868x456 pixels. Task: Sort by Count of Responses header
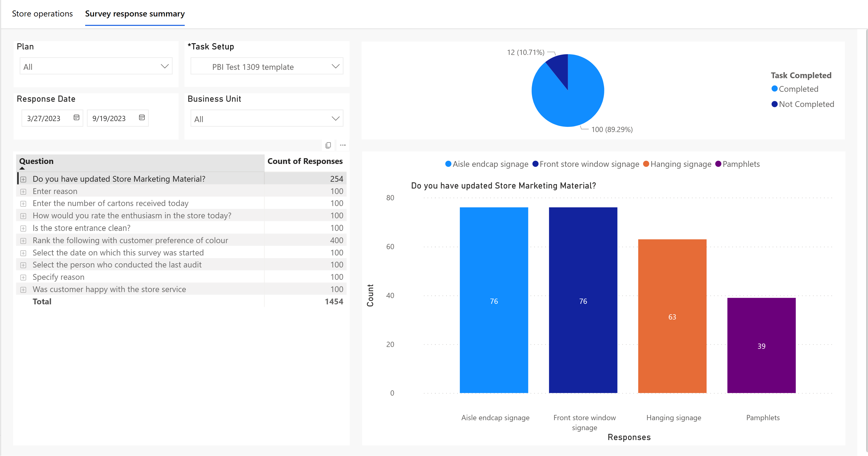coord(305,161)
